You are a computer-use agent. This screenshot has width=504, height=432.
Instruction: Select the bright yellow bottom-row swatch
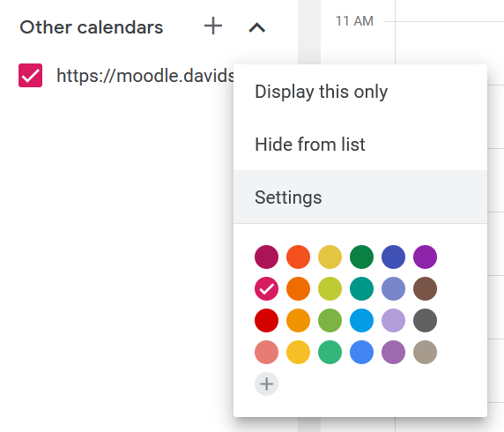[x=299, y=353]
